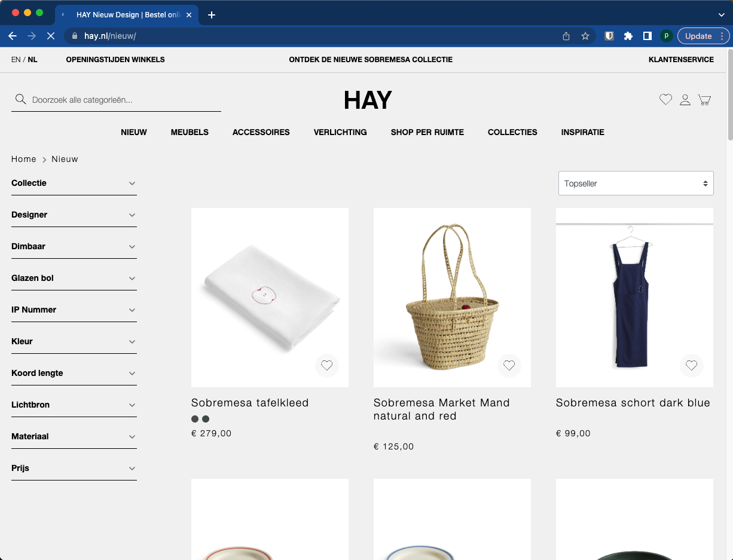Open the MEUBELS menu

tap(190, 132)
